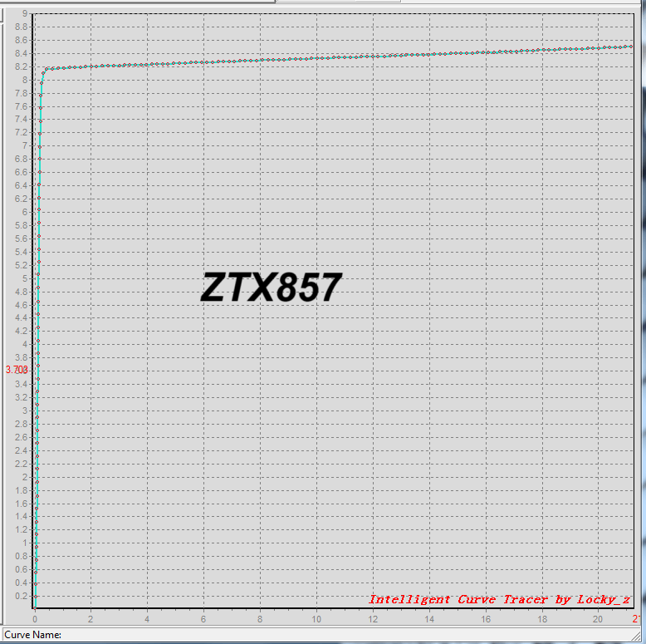Click the 1.4 label on the vertical axis
The height and width of the screenshot is (644, 646).
pos(21,516)
